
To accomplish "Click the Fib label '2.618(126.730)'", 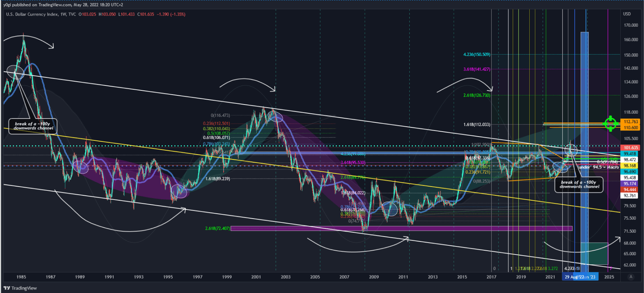I will 477,95.
